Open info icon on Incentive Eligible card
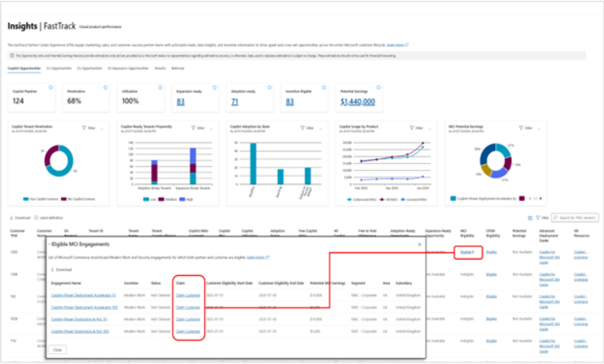The width and height of the screenshot is (604, 364). tap(324, 88)
